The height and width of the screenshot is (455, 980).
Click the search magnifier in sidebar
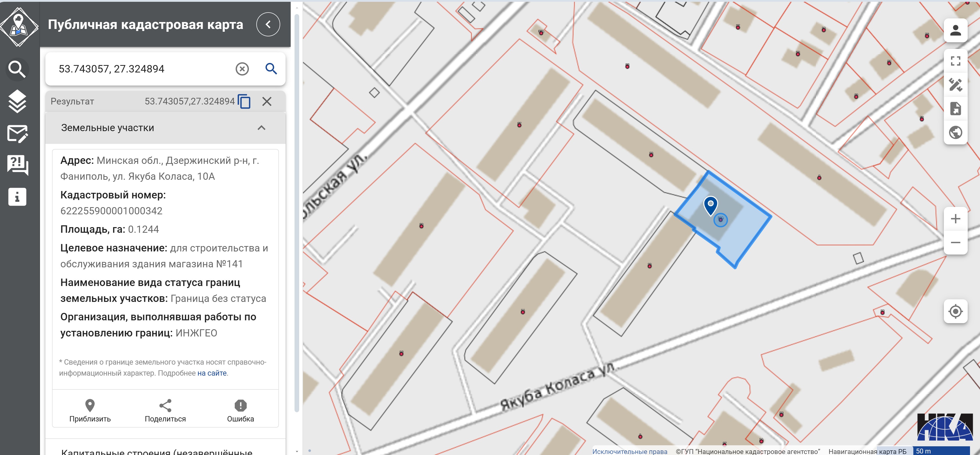point(17,69)
